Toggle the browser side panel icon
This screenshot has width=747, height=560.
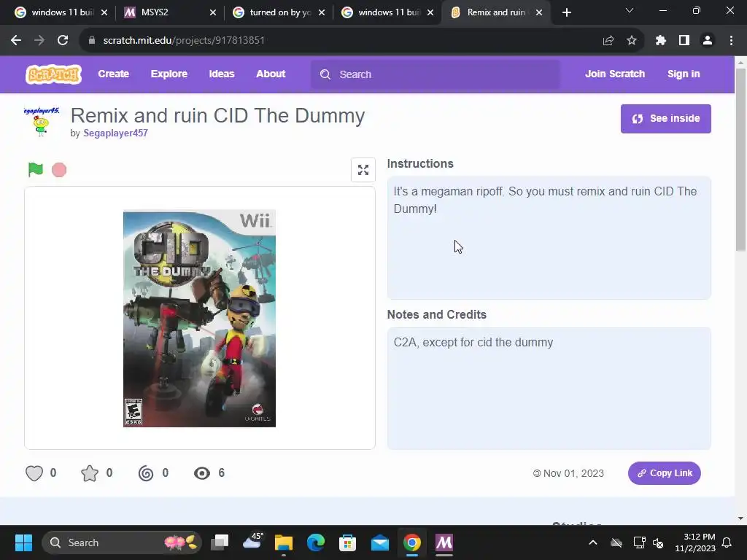click(684, 41)
